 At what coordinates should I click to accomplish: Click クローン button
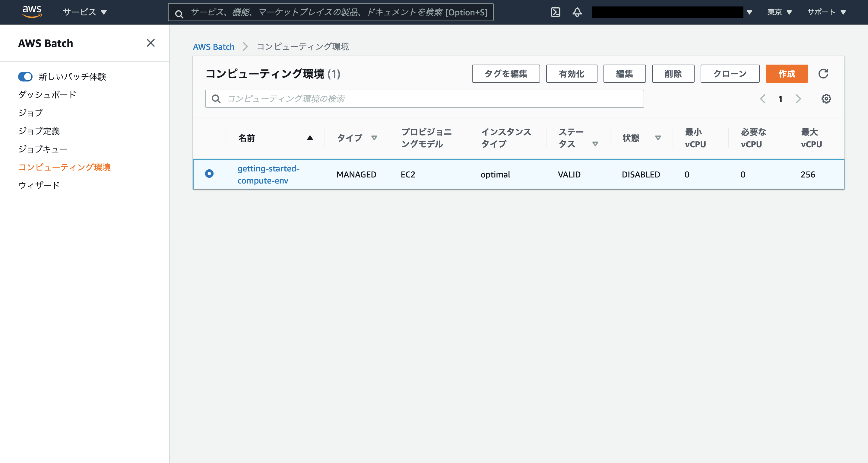730,74
